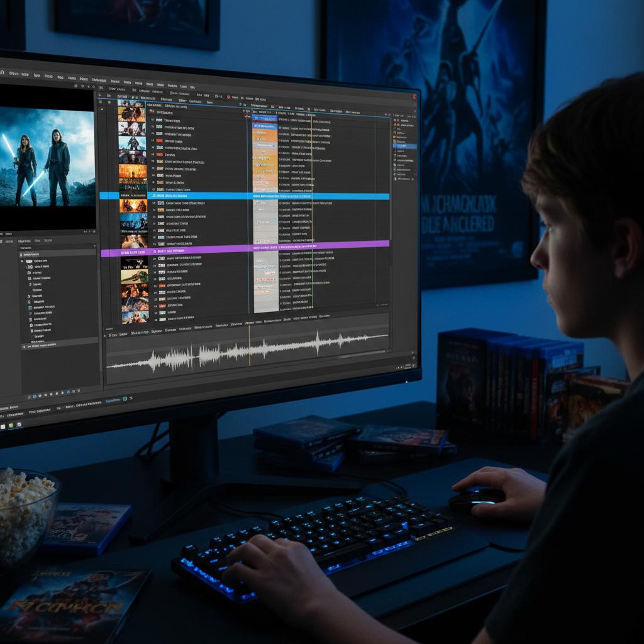The width and height of the screenshot is (644, 644).
Task: Click the green indicator icon in the status bar
Action: coord(125,398)
